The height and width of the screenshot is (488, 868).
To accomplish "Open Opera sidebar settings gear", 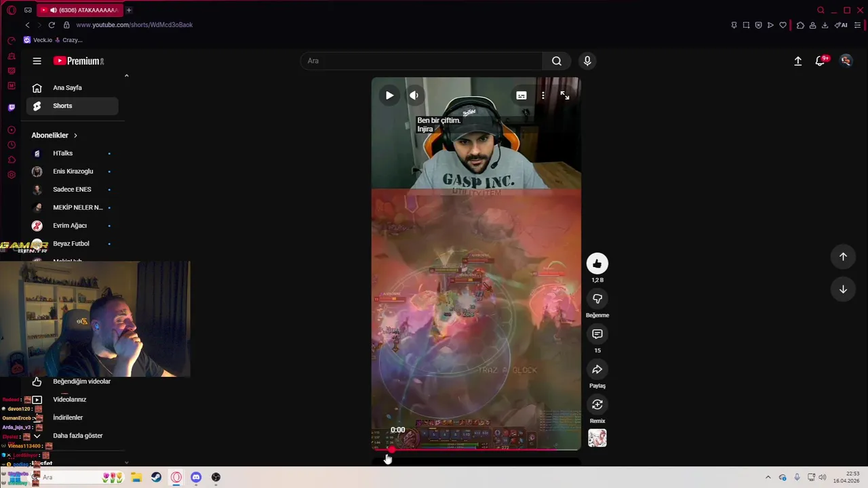I will coord(12,175).
